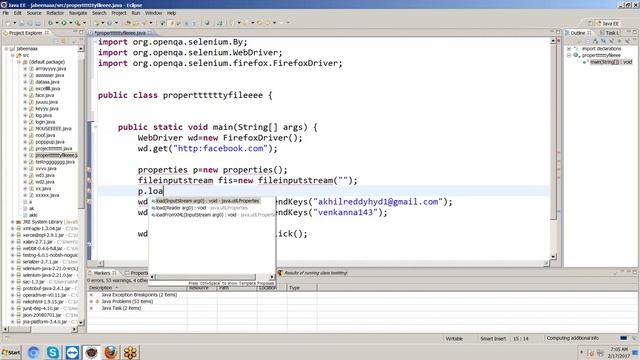Screen dimensions: 640x360
Task: Open the File menu
Action: click(6, 13)
